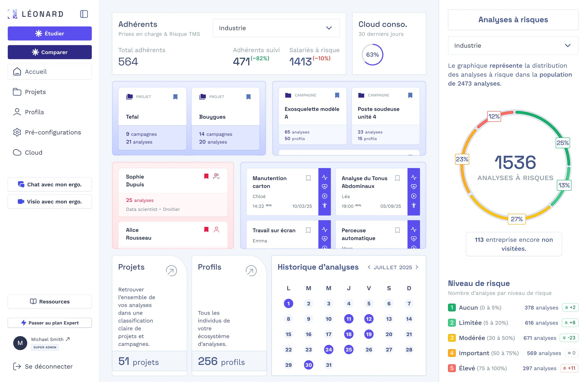Screen dimensions: 588x382
Task: Open Profils card via arrow icon
Action: coord(251,271)
